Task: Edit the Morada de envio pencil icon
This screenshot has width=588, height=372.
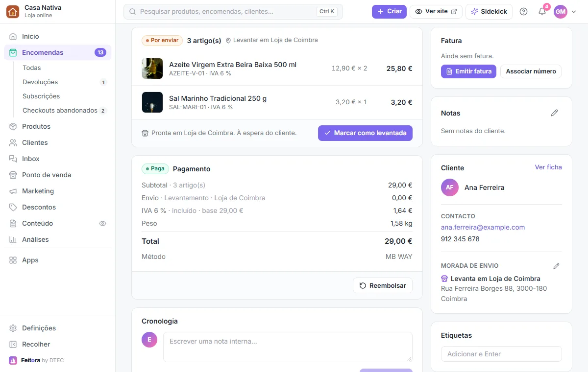Action: (556, 266)
